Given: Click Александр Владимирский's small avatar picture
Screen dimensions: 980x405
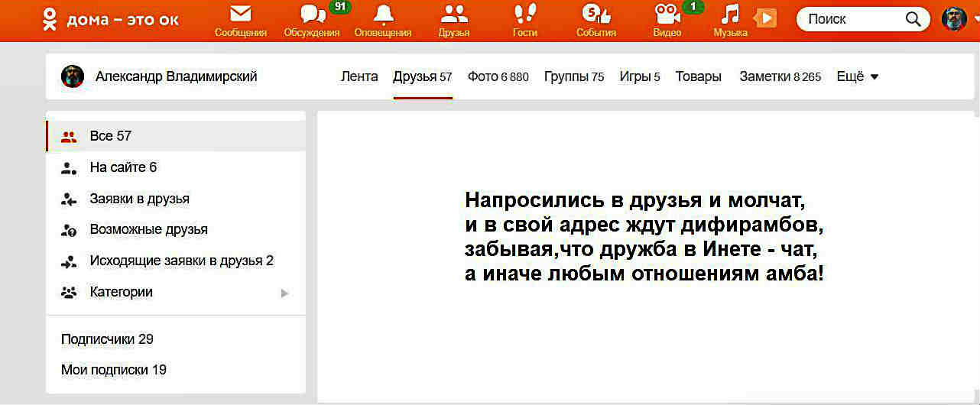Looking at the screenshot, I should [73, 76].
